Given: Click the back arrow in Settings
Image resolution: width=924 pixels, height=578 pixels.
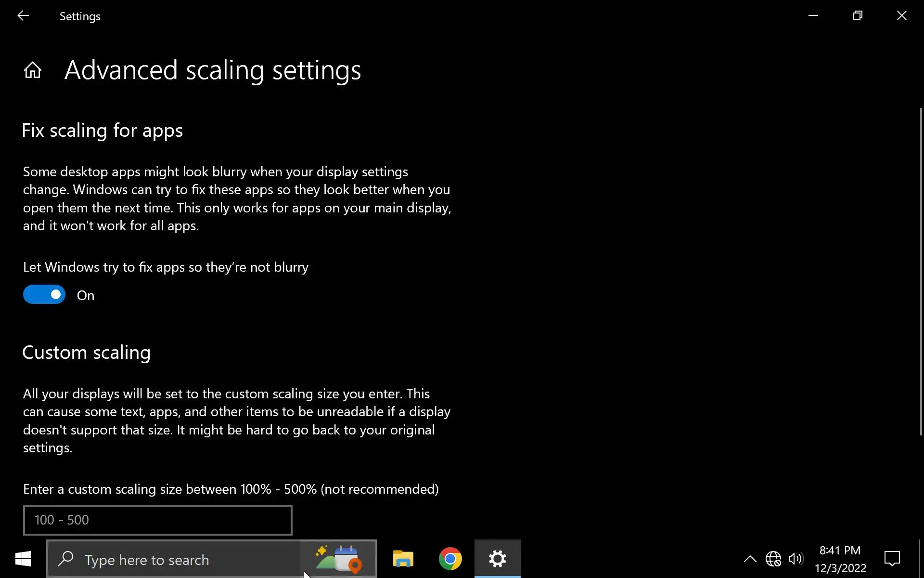Looking at the screenshot, I should coord(23,16).
